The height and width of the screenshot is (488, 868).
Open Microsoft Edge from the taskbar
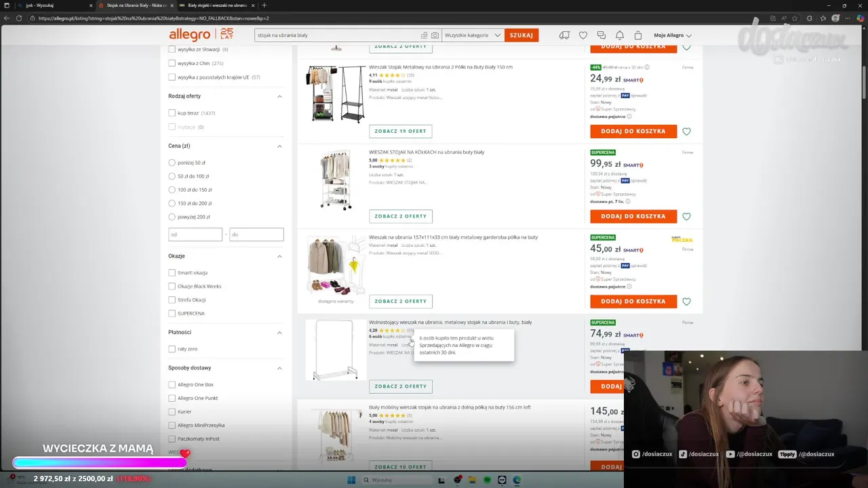[517, 480]
